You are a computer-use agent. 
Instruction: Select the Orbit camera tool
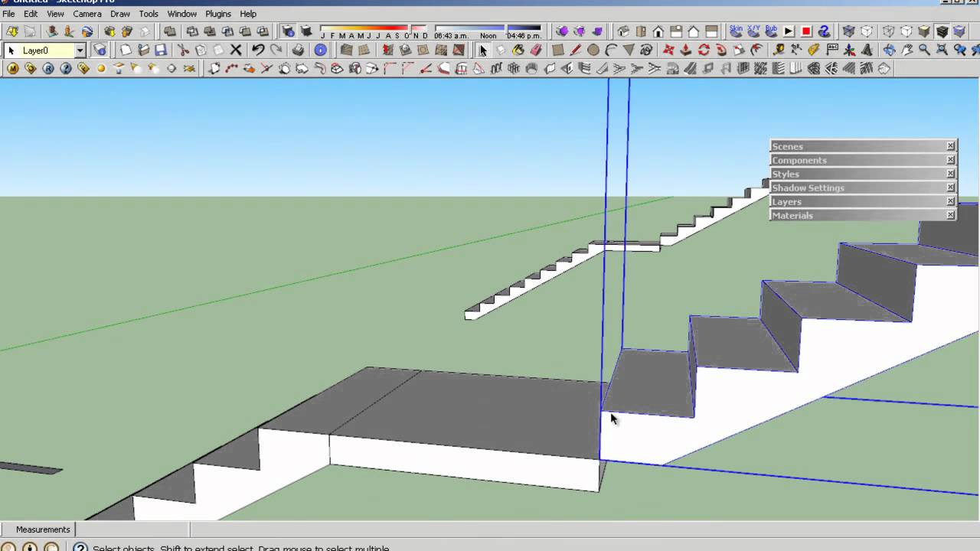pyautogui.click(x=889, y=51)
